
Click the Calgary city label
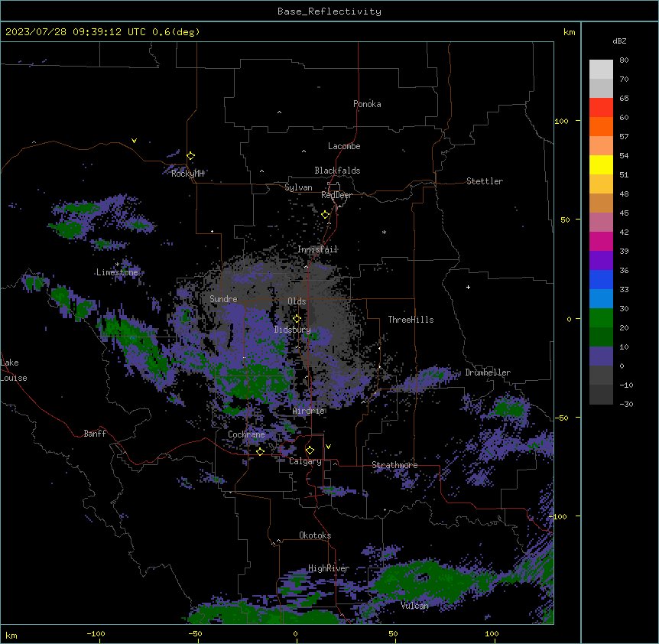(x=305, y=461)
